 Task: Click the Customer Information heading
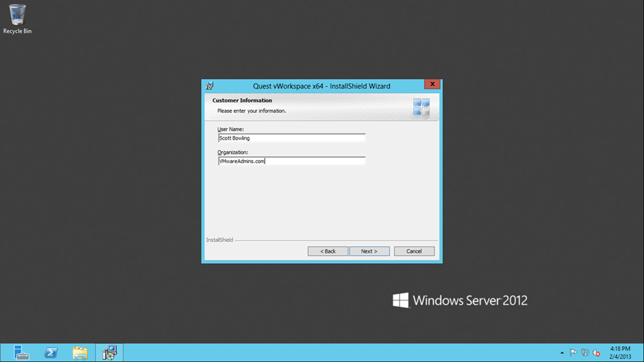[242, 100]
